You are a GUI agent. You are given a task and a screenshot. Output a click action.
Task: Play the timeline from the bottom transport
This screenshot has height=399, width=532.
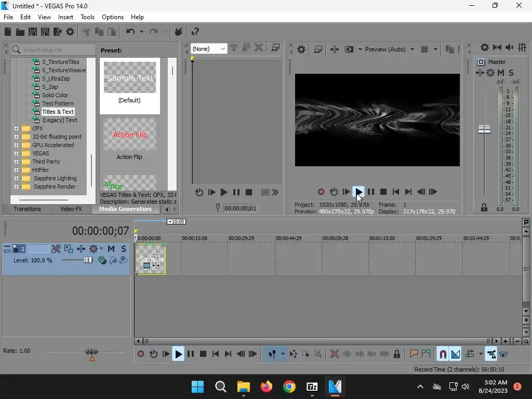(178, 354)
